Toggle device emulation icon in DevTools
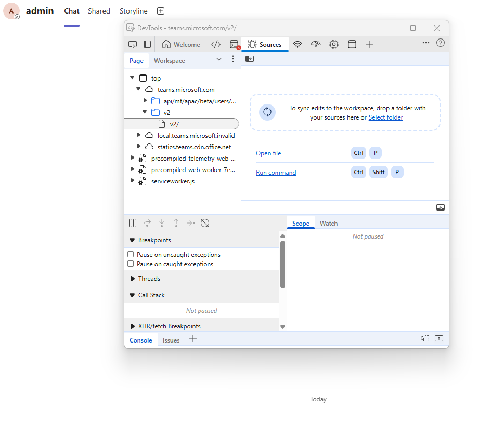This screenshot has width=504, height=447. [147, 44]
